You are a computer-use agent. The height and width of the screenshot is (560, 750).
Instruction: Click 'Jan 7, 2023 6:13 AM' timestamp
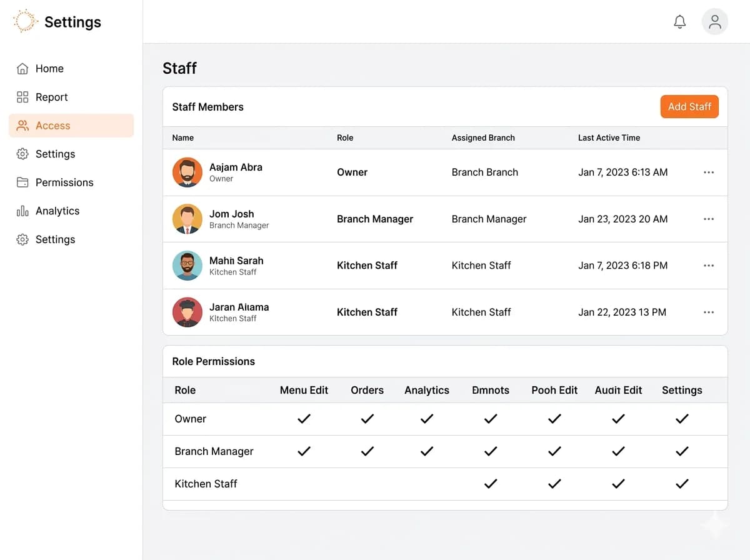pyautogui.click(x=623, y=172)
